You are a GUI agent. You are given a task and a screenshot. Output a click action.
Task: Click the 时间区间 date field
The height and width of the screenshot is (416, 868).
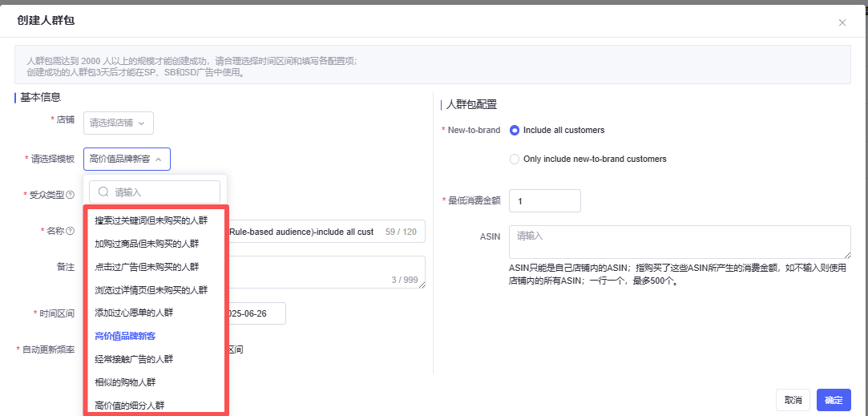click(256, 313)
